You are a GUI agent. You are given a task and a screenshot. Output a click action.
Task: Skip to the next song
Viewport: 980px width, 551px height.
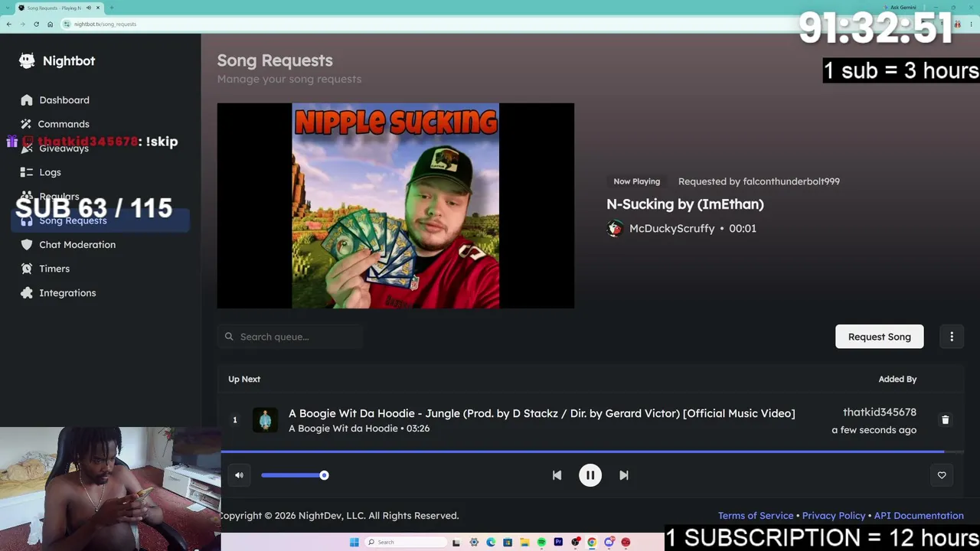point(624,475)
